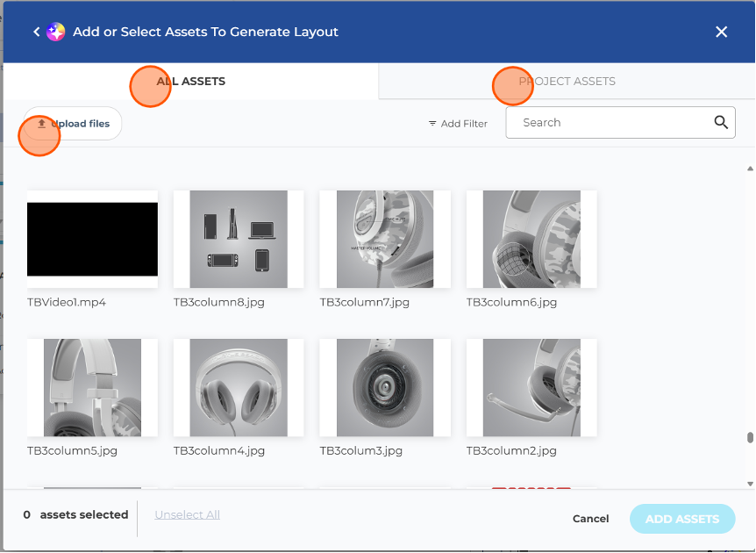Image resolution: width=756 pixels, height=553 pixels.
Task: Click the TB3column2.jpg file name
Action: tap(511, 450)
